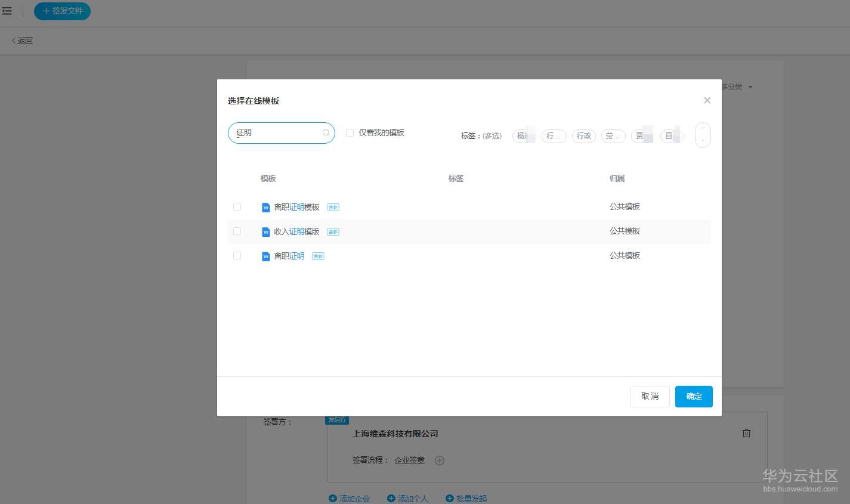Tick the checkbox for 离职证明模板
This screenshot has height=504, width=850.
point(237,207)
